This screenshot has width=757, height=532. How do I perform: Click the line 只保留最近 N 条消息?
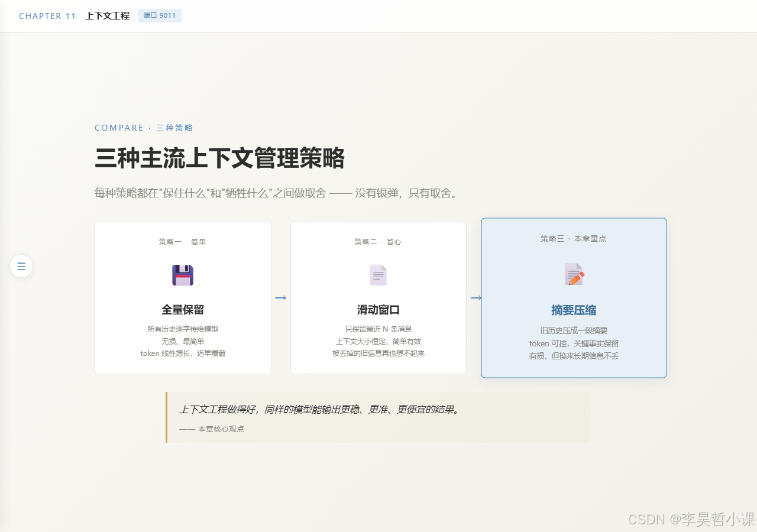coord(378,329)
